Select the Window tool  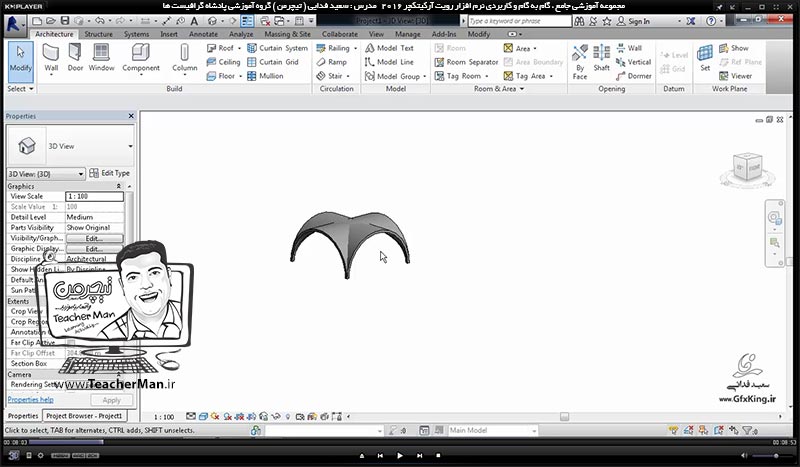tap(101, 58)
